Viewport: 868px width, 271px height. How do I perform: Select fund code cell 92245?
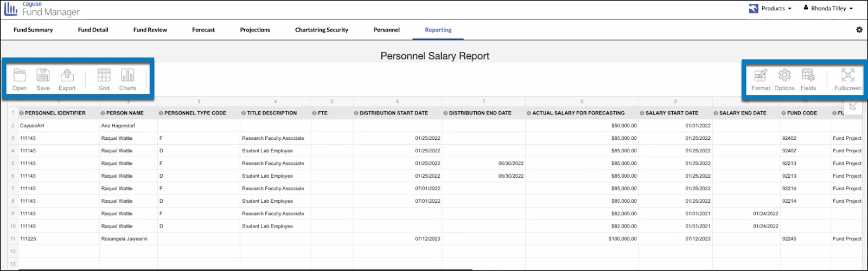coord(806,238)
